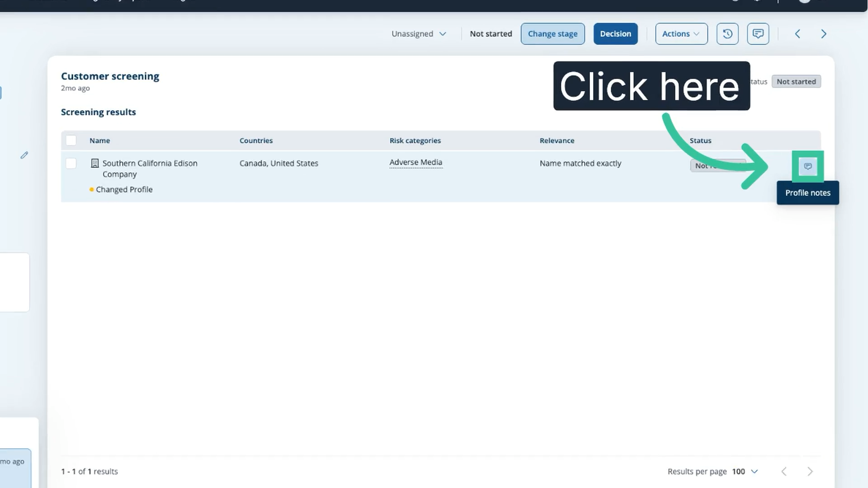This screenshot has height=488, width=868.
Task: Sort by the Relevance column header
Action: click(x=557, y=141)
